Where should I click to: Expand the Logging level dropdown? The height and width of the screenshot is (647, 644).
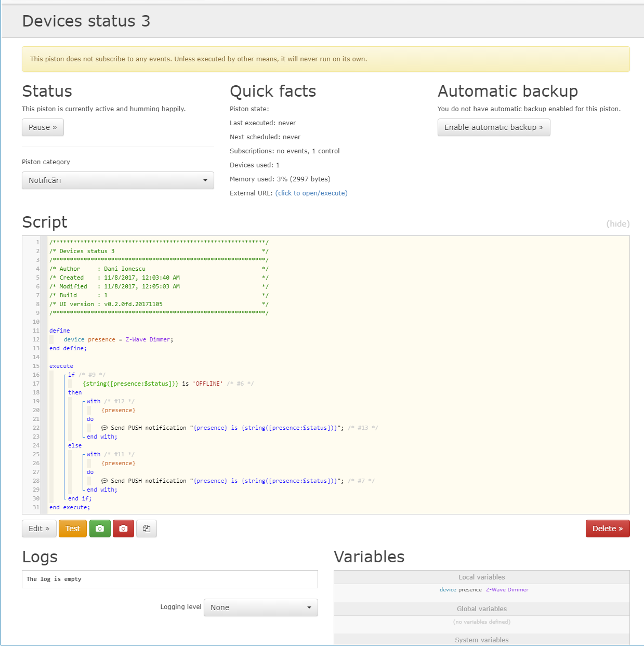[260, 608]
